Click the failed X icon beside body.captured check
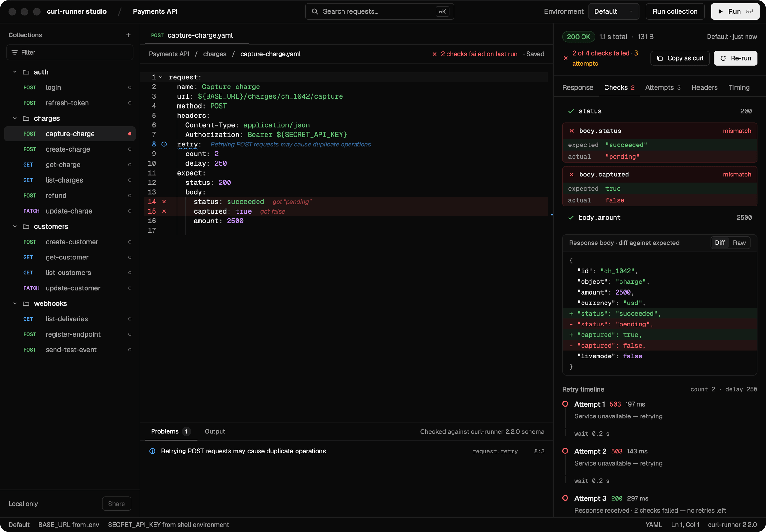The image size is (766, 532). pyautogui.click(x=571, y=175)
